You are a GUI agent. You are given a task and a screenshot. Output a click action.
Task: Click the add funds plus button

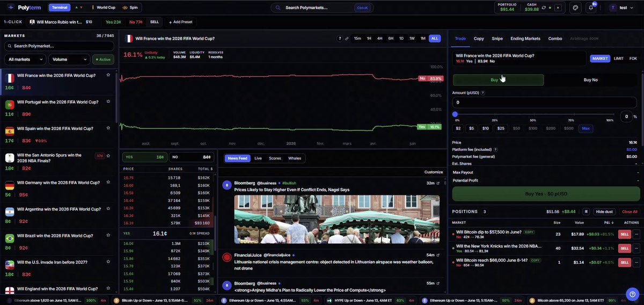click(x=558, y=9)
